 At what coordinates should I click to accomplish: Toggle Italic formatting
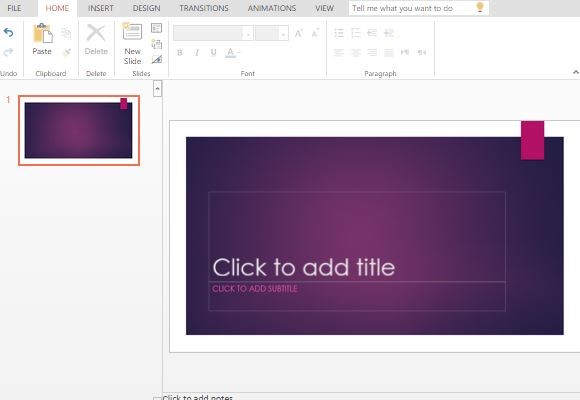point(197,53)
